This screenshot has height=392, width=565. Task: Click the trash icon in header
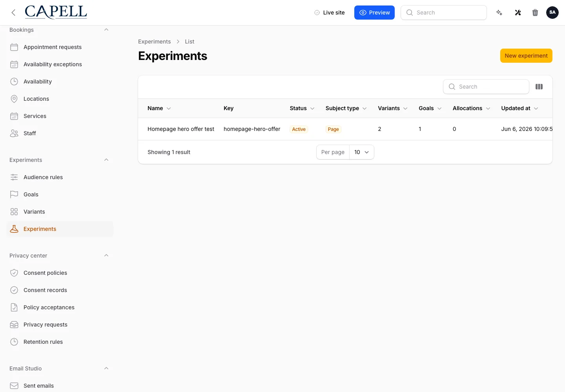(x=535, y=13)
